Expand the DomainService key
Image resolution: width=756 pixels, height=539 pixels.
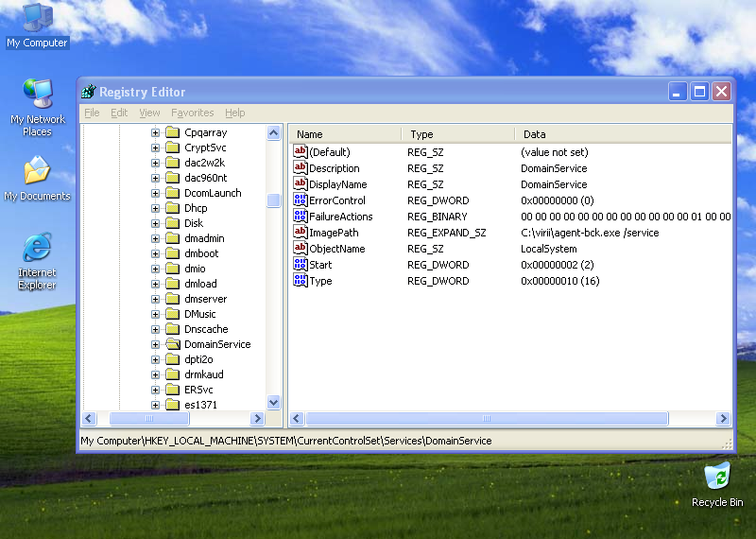pyautogui.click(x=155, y=344)
